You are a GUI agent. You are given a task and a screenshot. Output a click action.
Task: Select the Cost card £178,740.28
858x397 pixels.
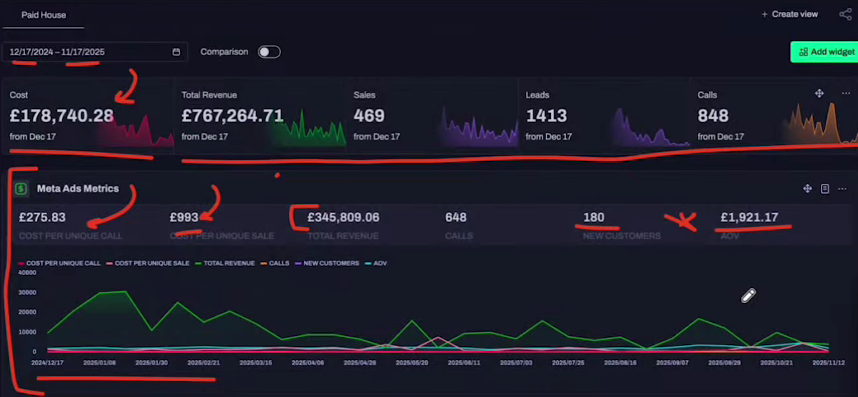point(88,116)
